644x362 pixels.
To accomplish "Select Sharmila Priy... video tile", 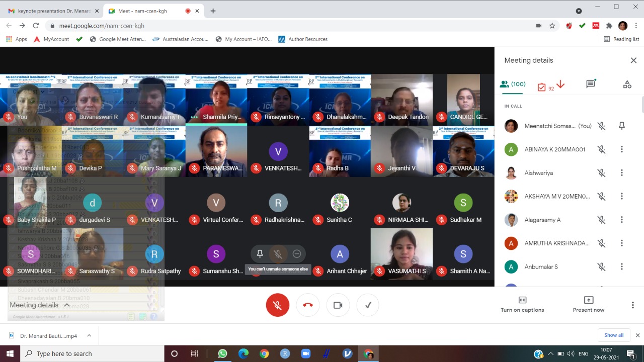I will pyautogui.click(x=216, y=100).
